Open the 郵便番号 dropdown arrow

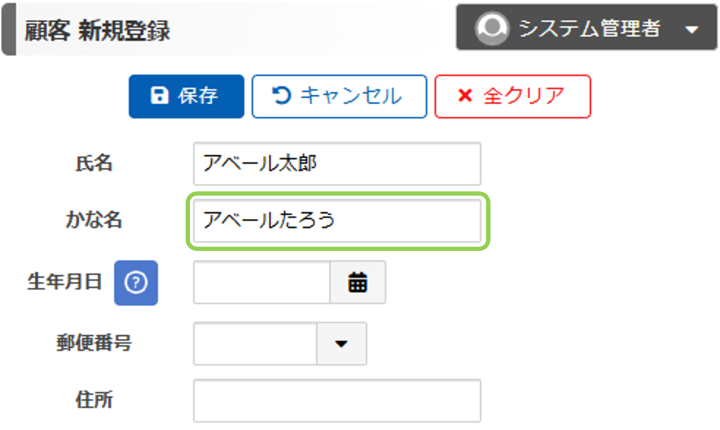point(342,343)
